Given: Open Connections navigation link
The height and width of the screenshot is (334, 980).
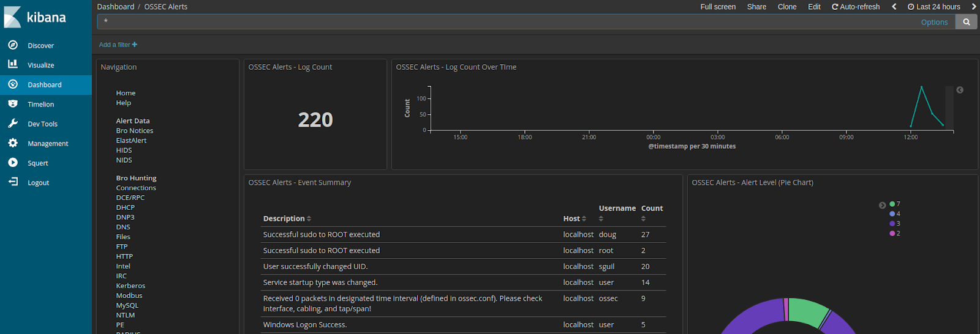Looking at the screenshot, I should 136,188.
